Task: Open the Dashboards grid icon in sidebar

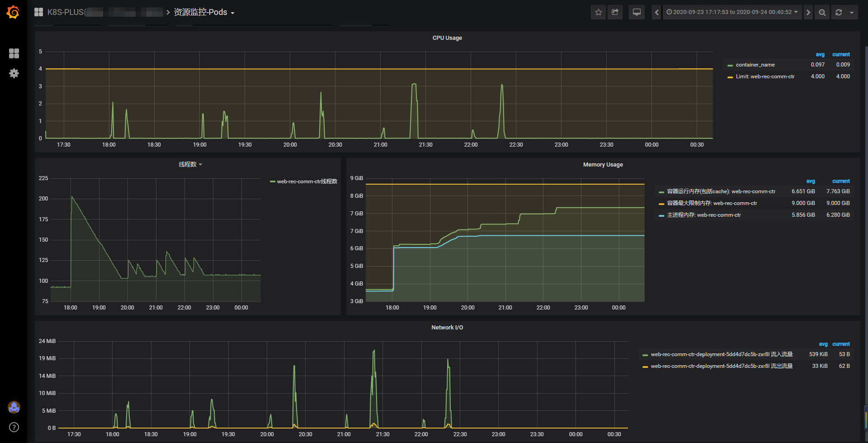Action: [14, 53]
